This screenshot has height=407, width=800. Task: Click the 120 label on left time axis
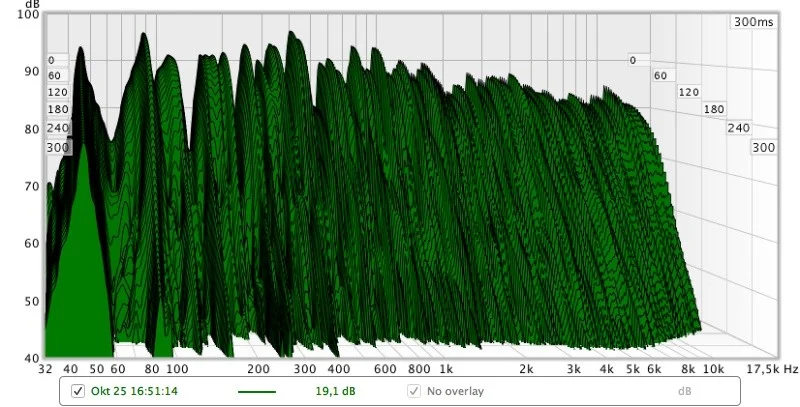coord(57,92)
